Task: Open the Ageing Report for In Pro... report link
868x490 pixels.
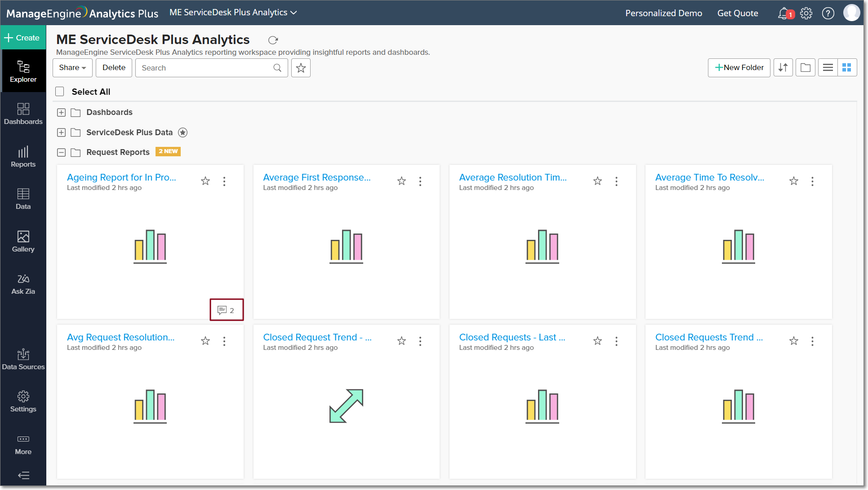Action: [x=121, y=177]
